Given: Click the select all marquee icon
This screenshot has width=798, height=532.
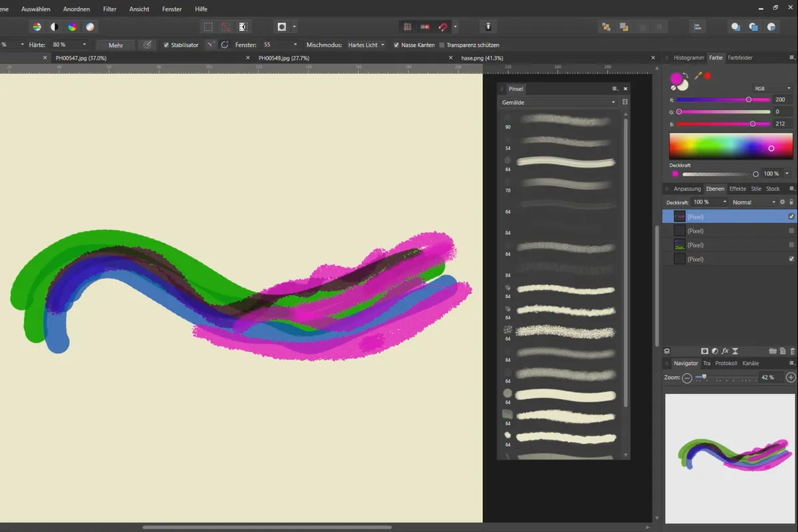Looking at the screenshot, I should pyautogui.click(x=208, y=27).
